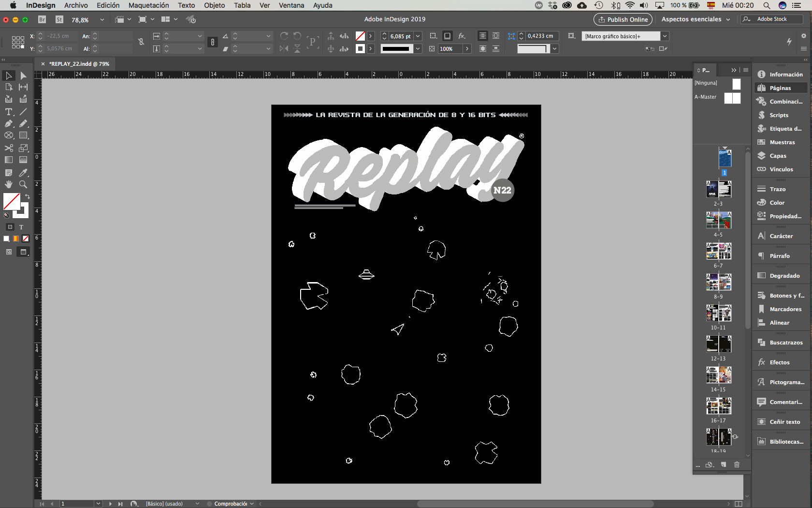
Task: Open view options dropdown
Action: [123, 19]
